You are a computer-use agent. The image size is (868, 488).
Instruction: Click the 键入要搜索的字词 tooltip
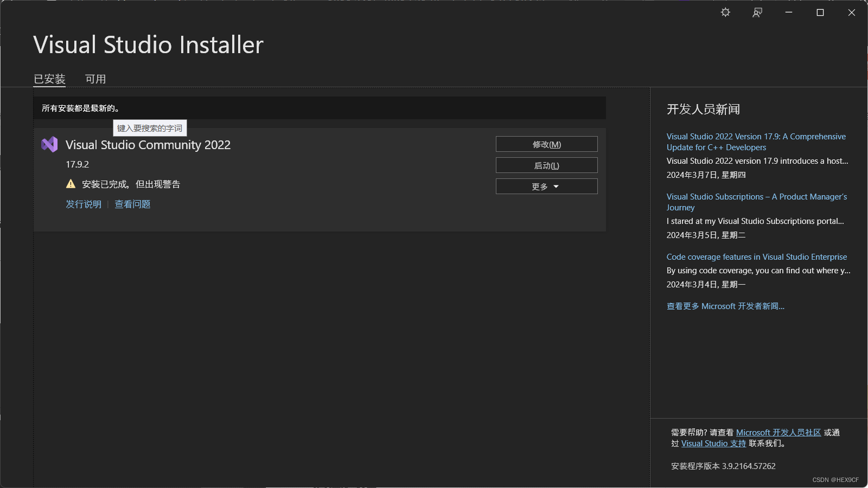click(x=150, y=128)
